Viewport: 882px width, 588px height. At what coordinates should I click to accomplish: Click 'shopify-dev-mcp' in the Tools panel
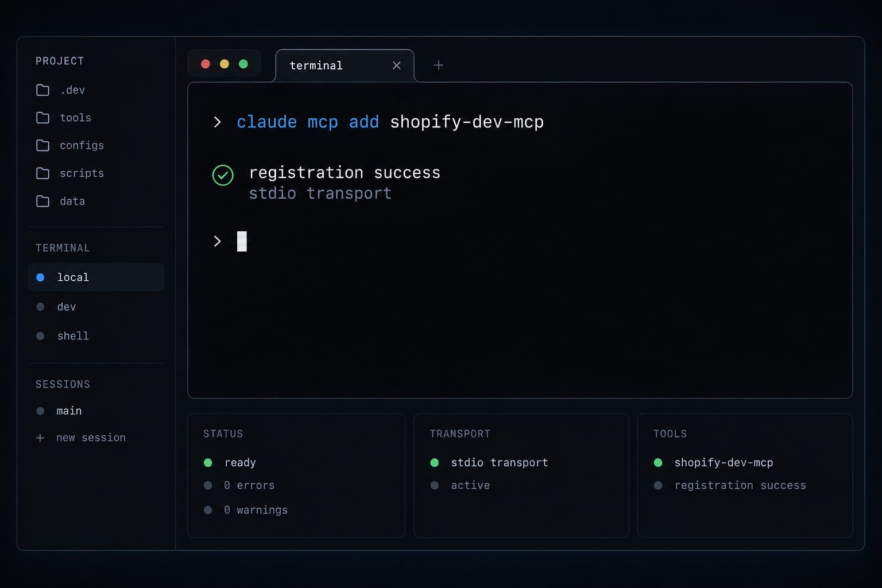tap(724, 463)
